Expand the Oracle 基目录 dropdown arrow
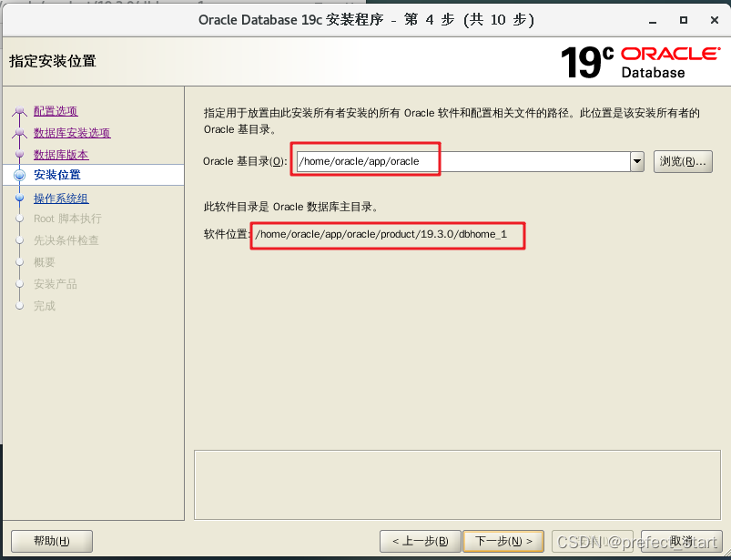 click(x=637, y=162)
